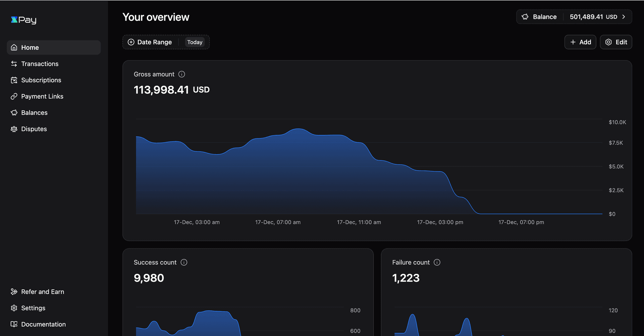Image resolution: width=644 pixels, height=336 pixels.
Task: Click the Settings gear icon in sidebar
Action: [14, 308]
